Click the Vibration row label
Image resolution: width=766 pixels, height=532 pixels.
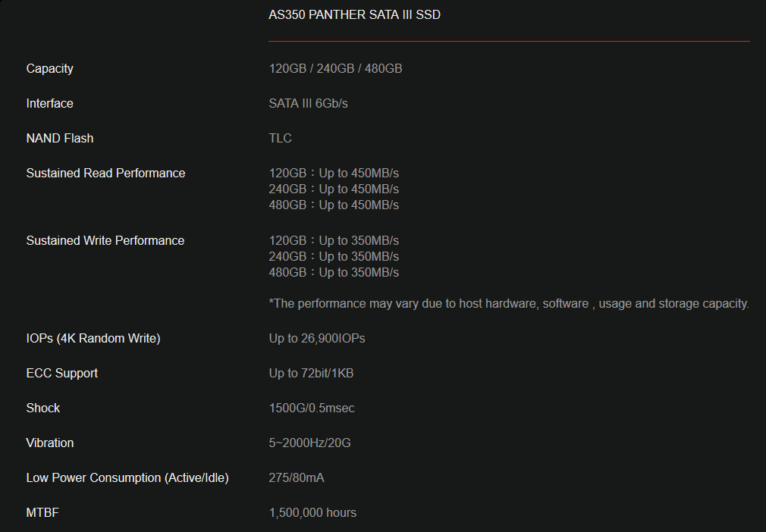pos(50,443)
